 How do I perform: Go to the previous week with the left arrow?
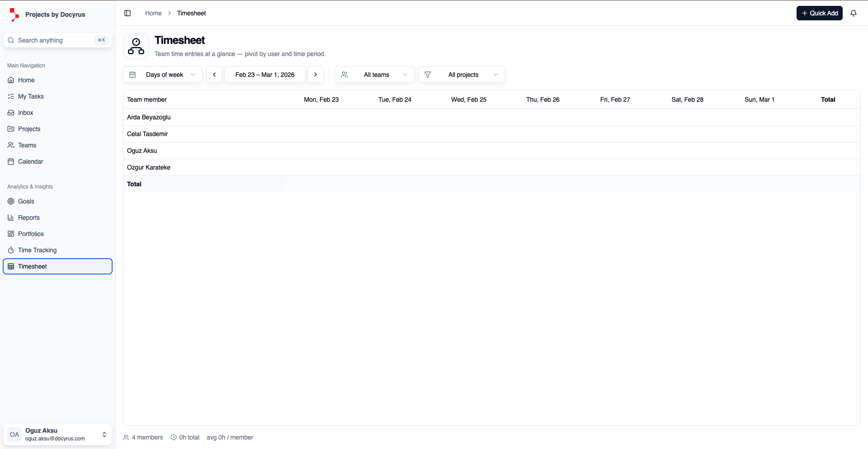pyautogui.click(x=214, y=75)
